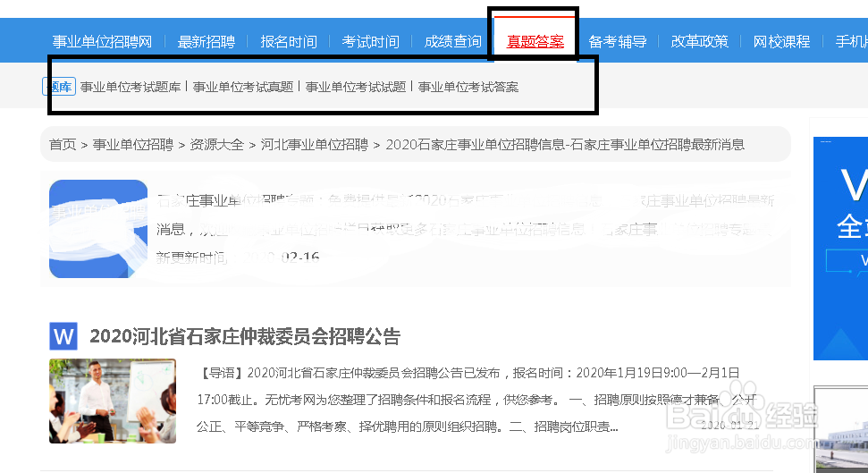Open the 事业单位考试题库 sublink
This screenshot has height=473, width=868.
[131, 87]
